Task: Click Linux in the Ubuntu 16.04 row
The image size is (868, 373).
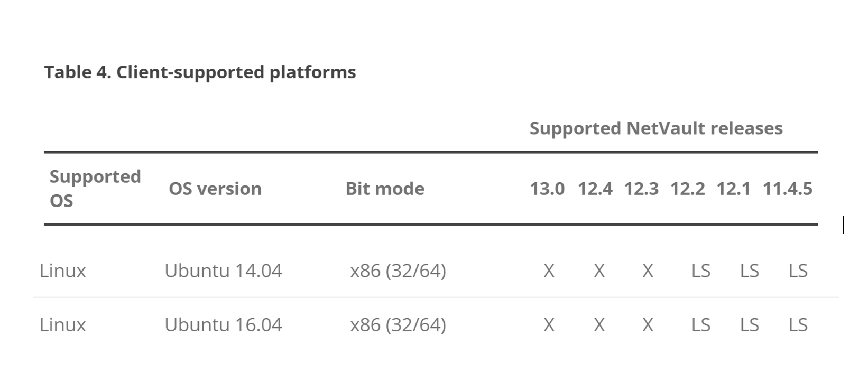Action: tap(62, 325)
